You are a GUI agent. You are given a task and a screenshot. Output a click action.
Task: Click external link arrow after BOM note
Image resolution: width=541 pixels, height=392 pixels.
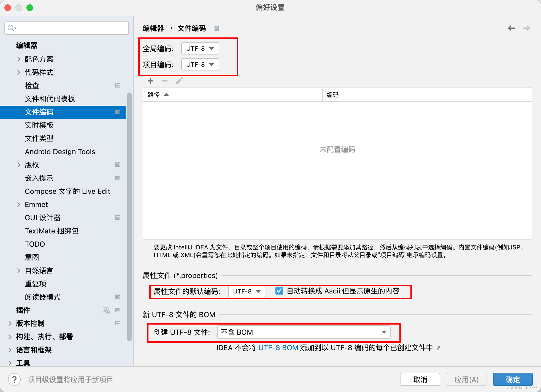(439, 348)
